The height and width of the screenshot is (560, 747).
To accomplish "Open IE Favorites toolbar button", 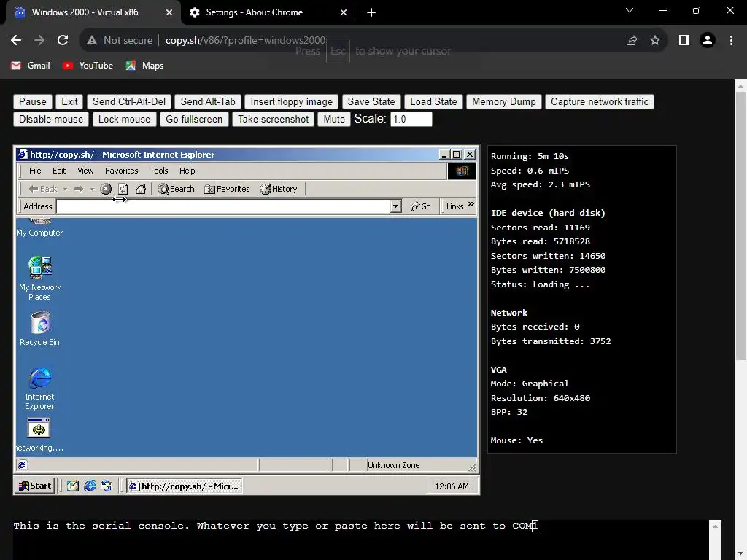I will point(227,189).
